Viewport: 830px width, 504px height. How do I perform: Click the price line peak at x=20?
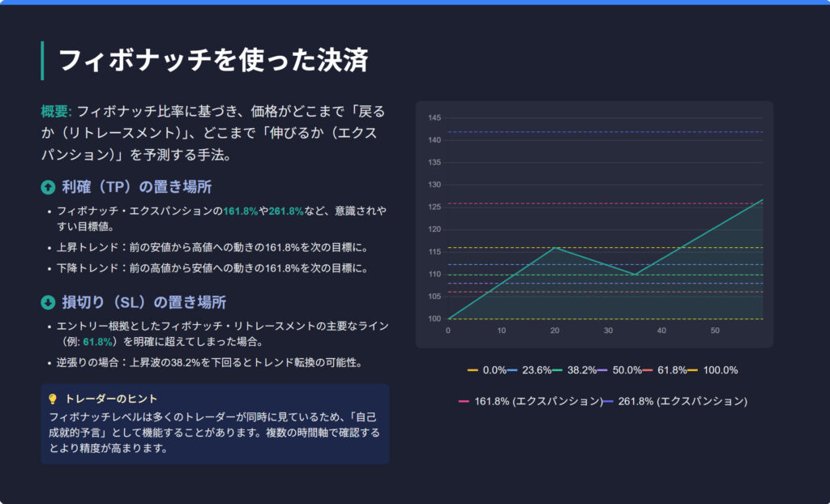point(554,248)
